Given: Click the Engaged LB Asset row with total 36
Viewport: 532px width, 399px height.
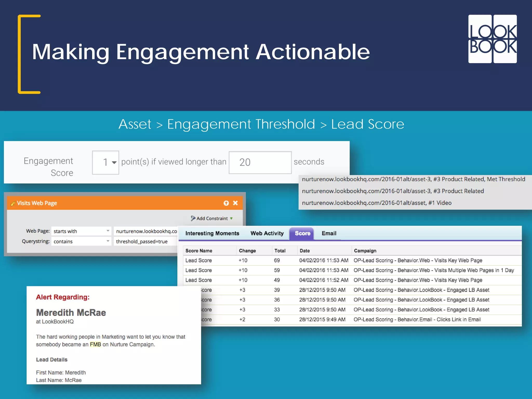Looking at the screenshot, I should point(361,300).
